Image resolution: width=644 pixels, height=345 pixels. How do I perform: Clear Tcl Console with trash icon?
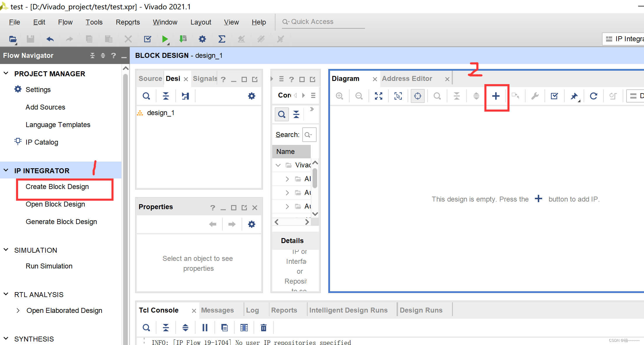pyautogui.click(x=263, y=328)
